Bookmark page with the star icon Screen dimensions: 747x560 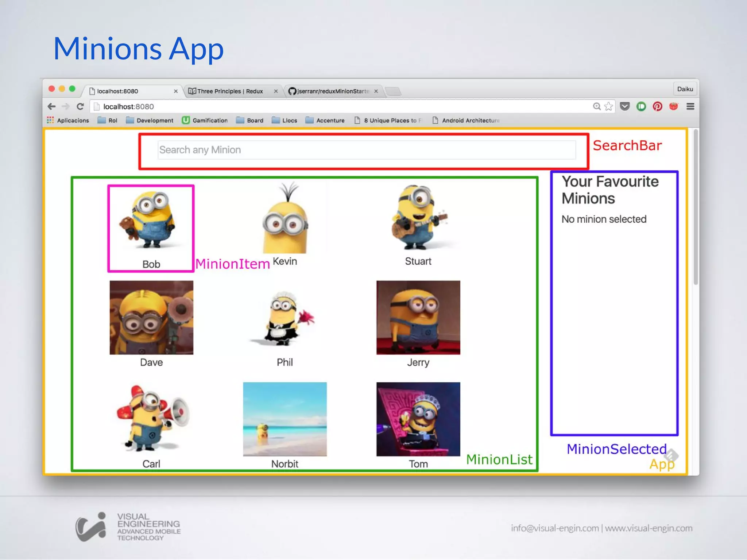(x=608, y=106)
